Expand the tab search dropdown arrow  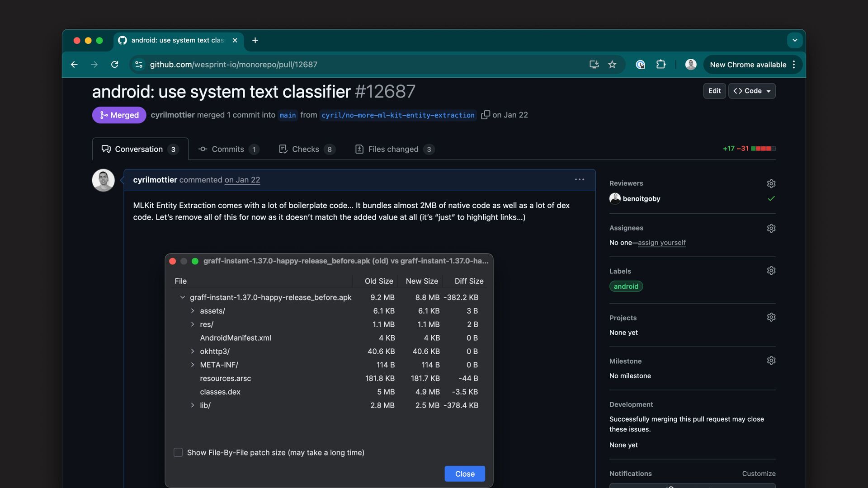pos(795,40)
